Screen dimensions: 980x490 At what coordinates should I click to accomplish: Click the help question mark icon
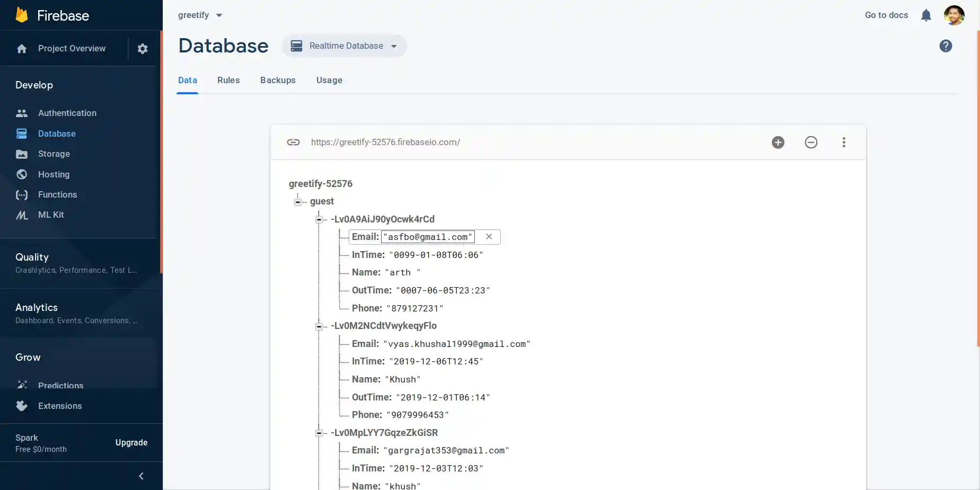(945, 46)
